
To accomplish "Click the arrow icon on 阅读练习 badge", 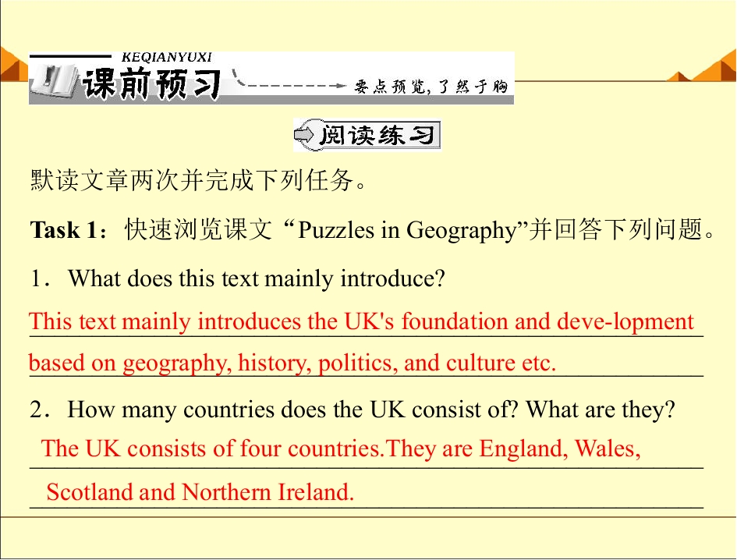I will point(303,136).
